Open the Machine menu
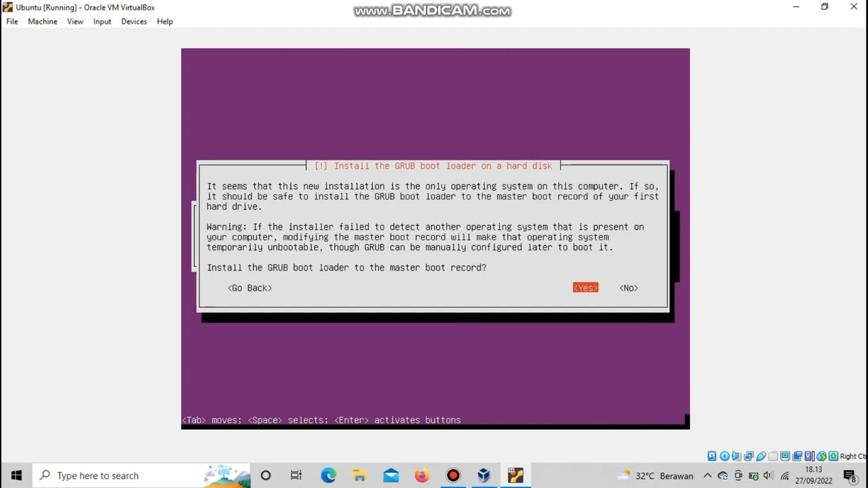The width and height of the screenshot is (868, 488). click(x=43, y=22)
